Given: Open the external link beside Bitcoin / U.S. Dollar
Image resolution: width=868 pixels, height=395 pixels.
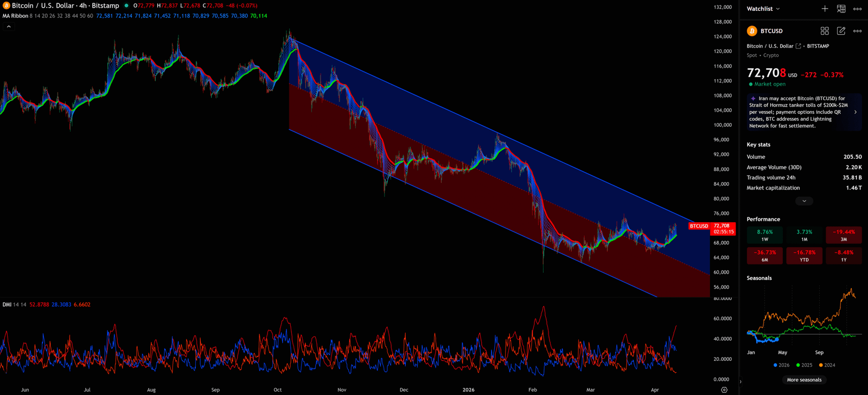Looking at the screenshot, I should point(798,46).
